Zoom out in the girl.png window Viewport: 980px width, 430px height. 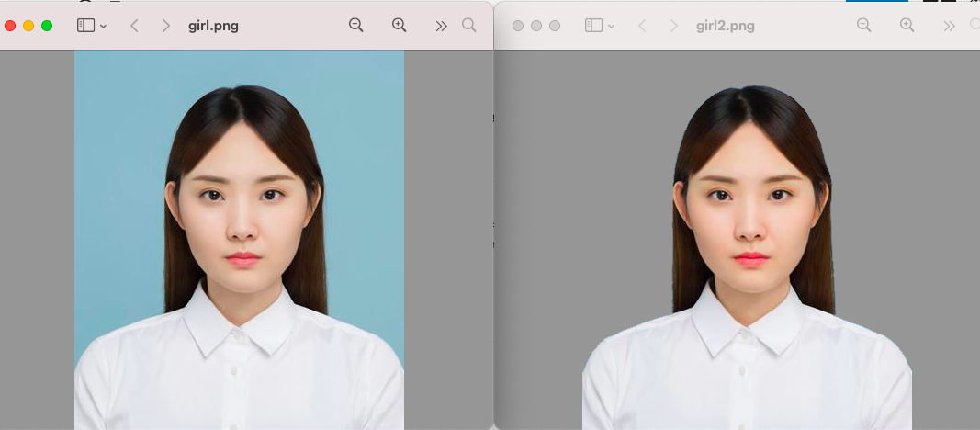356,25
